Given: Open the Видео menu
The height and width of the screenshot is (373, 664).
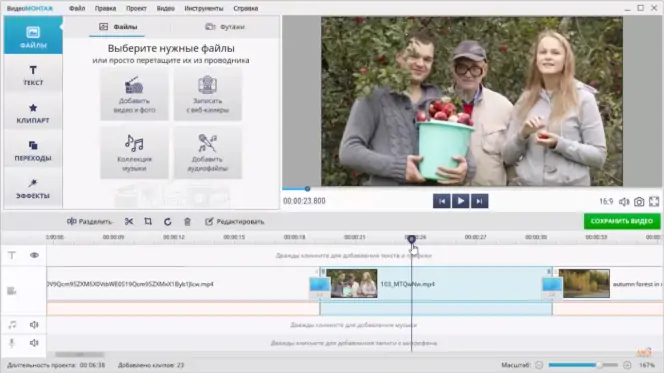Looking at the screenshot, I should (x=165, y=8).
